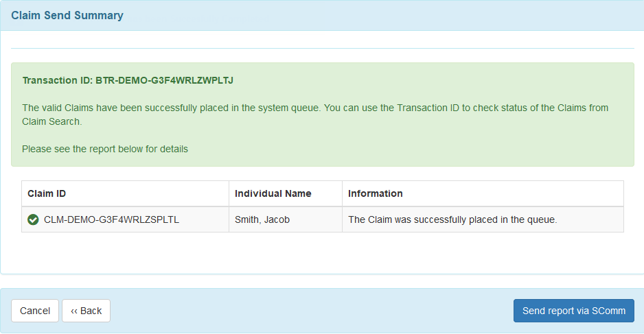Cancel the claim send summary

[x=35, y=311]
